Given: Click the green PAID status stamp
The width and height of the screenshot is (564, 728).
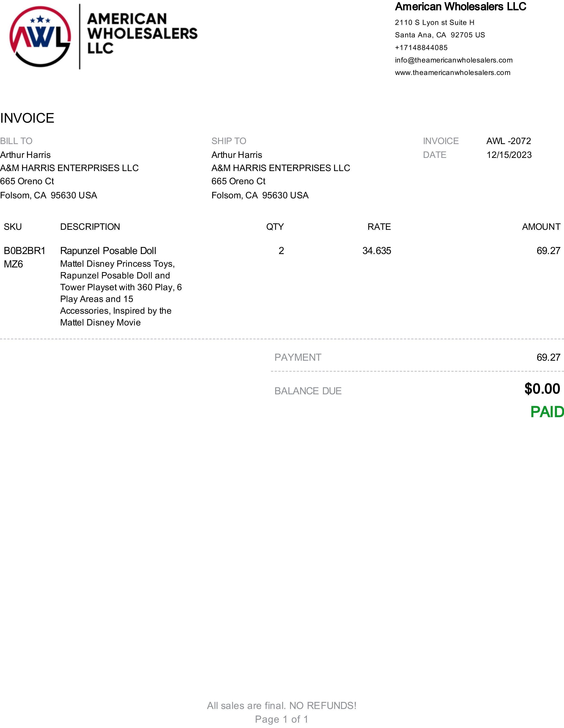Looking at the screenshot, I should 547,412.
